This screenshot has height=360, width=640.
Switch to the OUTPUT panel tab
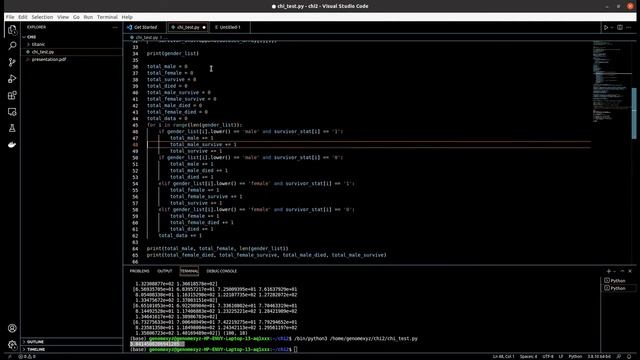coord(164,271)
